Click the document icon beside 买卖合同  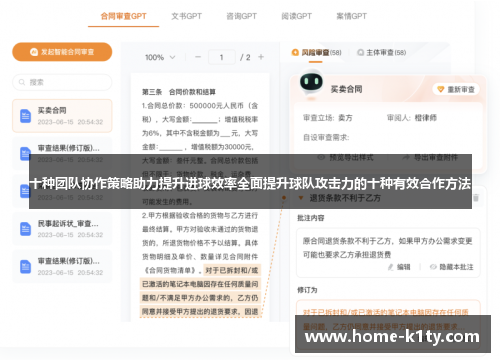tap(25, 116)
